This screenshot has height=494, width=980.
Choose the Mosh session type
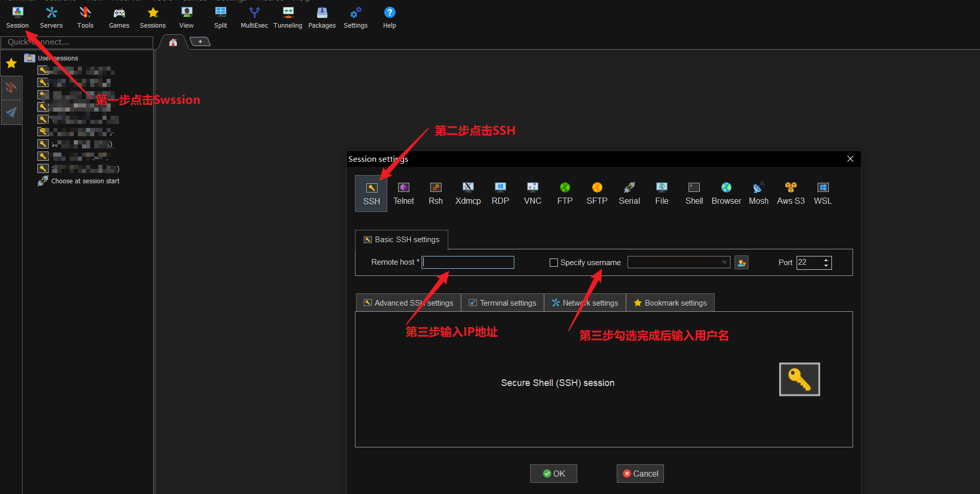(758, 193)
